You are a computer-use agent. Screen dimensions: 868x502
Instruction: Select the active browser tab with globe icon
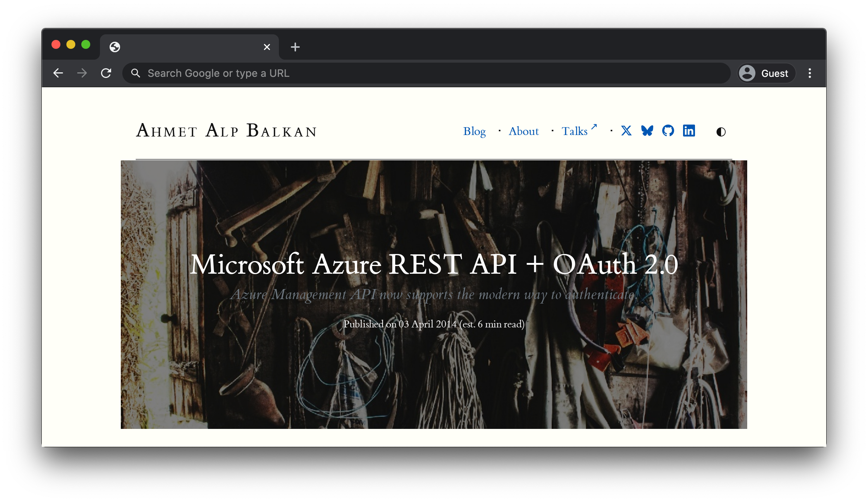click(189, 47)
